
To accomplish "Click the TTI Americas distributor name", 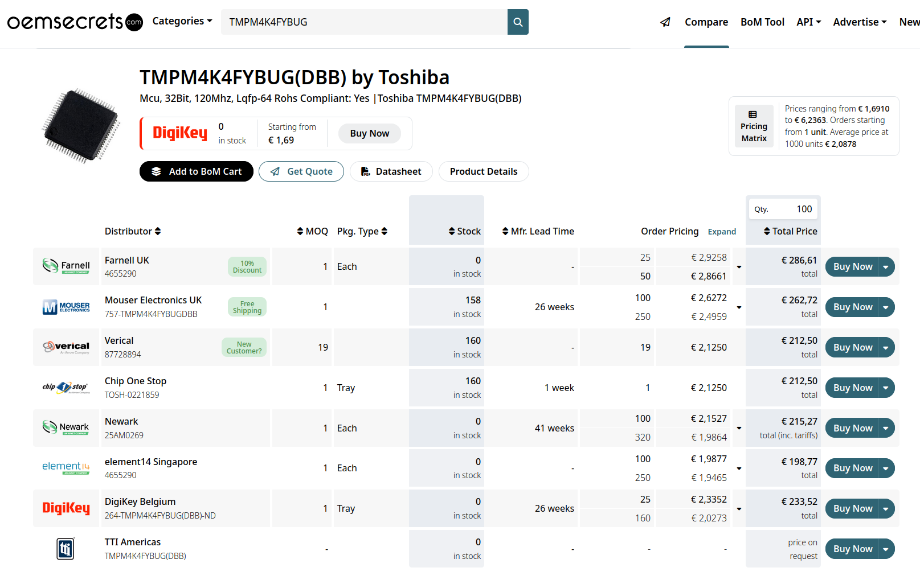I will [133, 542].
